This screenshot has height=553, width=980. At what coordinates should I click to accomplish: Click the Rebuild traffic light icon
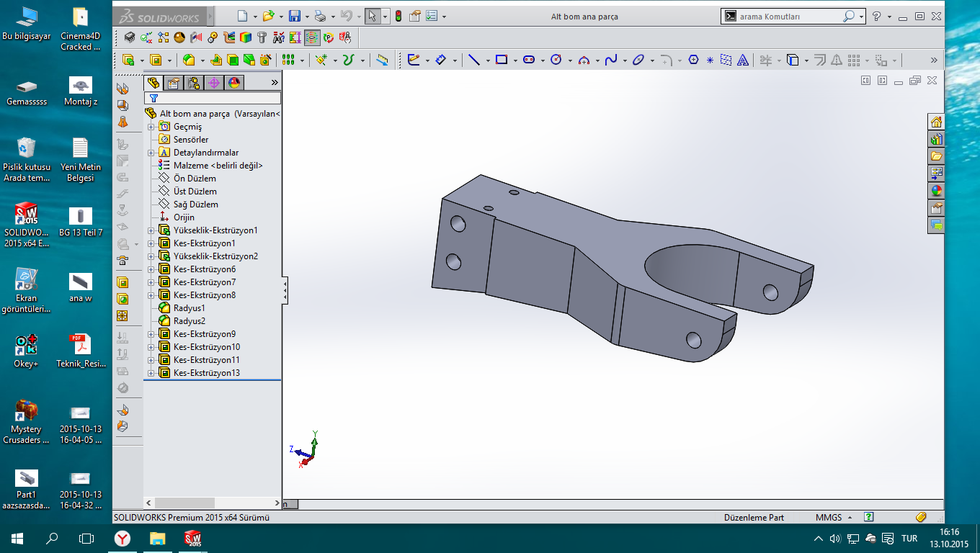click(x=398, y=16)
